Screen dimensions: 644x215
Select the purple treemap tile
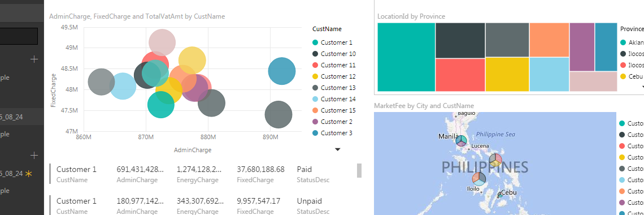[582, 47]
